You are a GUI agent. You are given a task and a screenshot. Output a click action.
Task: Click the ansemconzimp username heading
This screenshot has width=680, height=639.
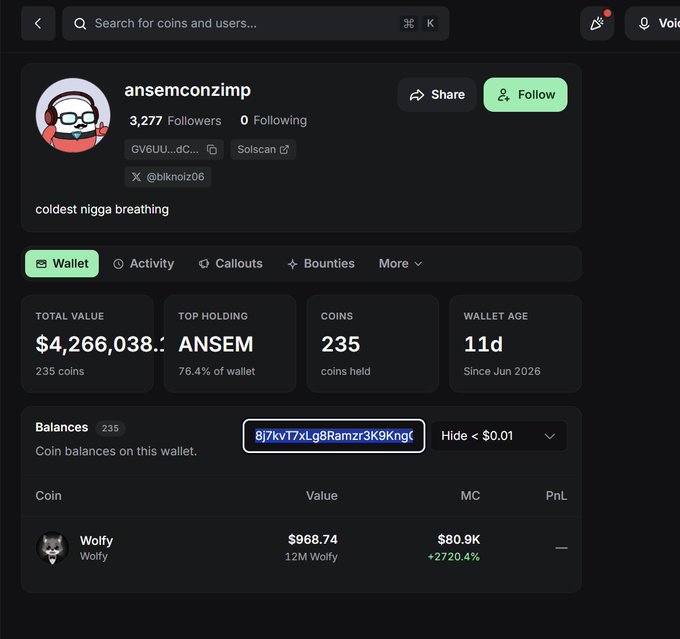187,90
